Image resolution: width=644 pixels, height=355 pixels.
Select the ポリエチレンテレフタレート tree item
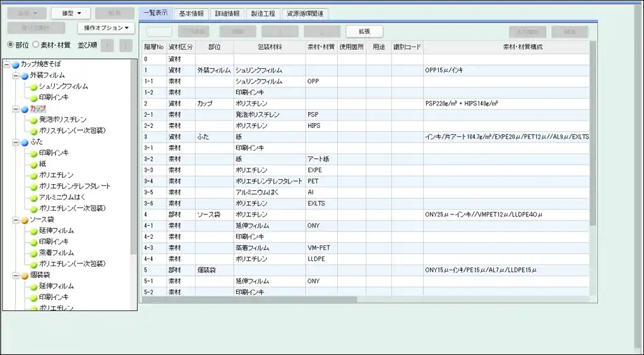point(74,186)
